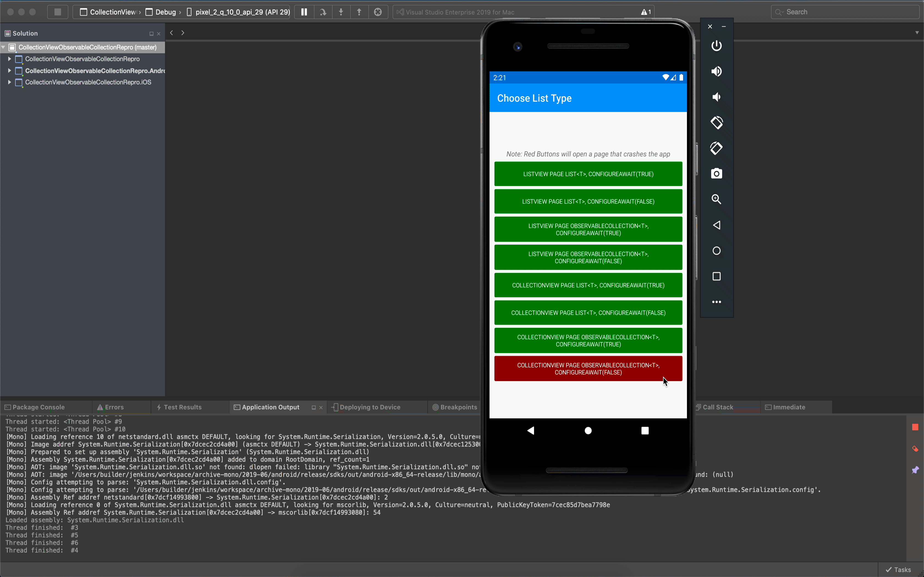Viewport: 924px width, 577px height.
Task: Increase emulator volume
Action: point(716,71)
